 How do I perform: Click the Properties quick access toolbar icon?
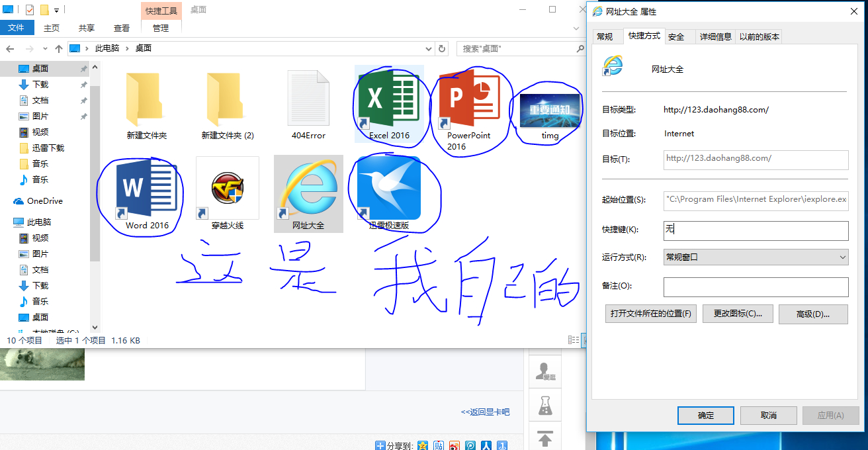30,9
